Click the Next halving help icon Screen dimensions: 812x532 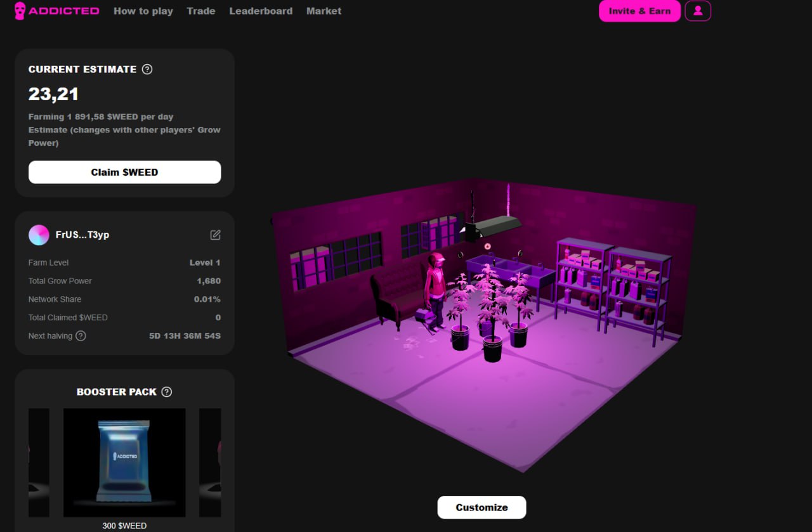tap(81, 336)
